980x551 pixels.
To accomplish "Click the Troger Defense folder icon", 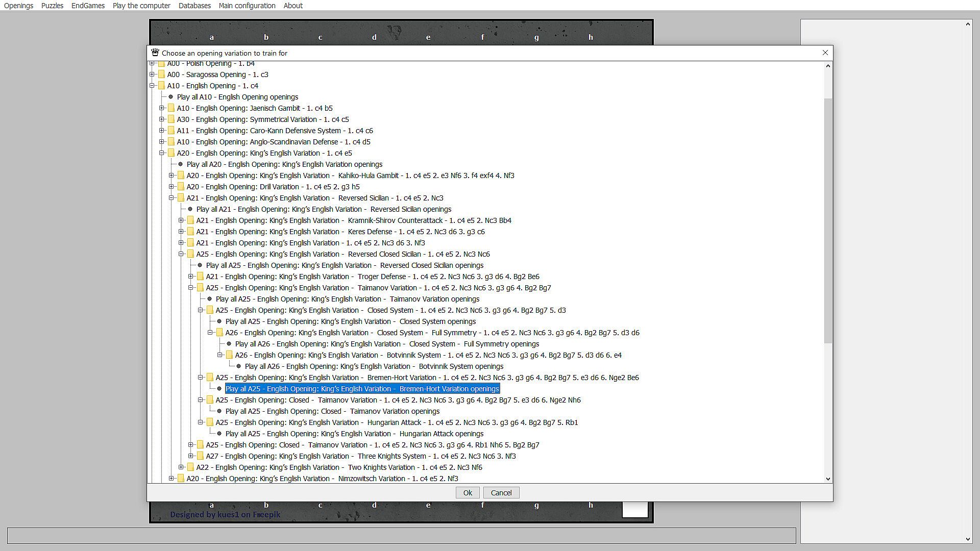I will [200, 277].
